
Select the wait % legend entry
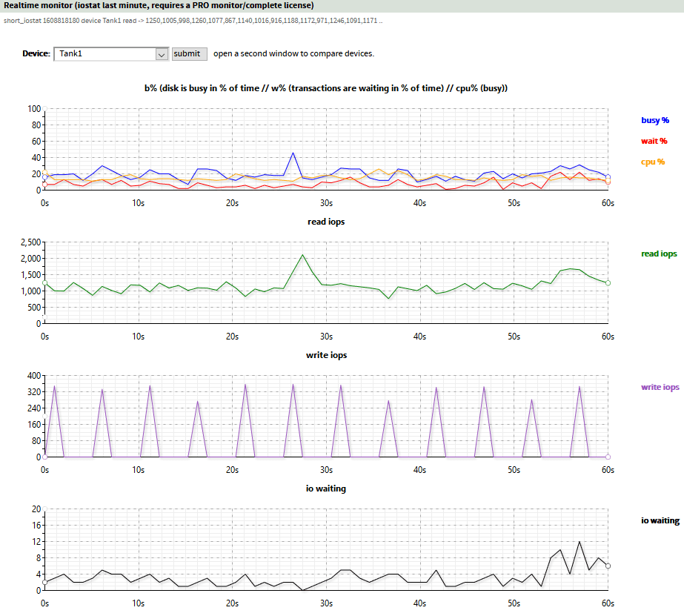(x=654, y=141)
